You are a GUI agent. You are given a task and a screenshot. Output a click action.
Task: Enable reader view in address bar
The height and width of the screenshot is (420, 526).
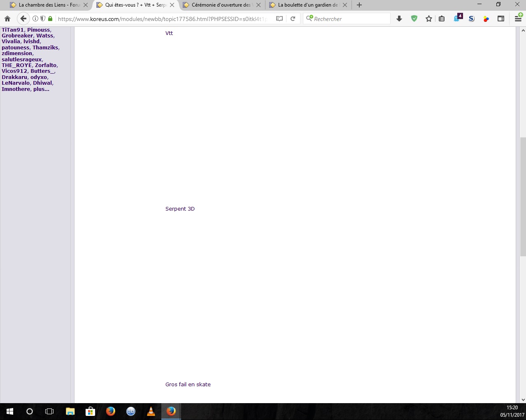279,19
